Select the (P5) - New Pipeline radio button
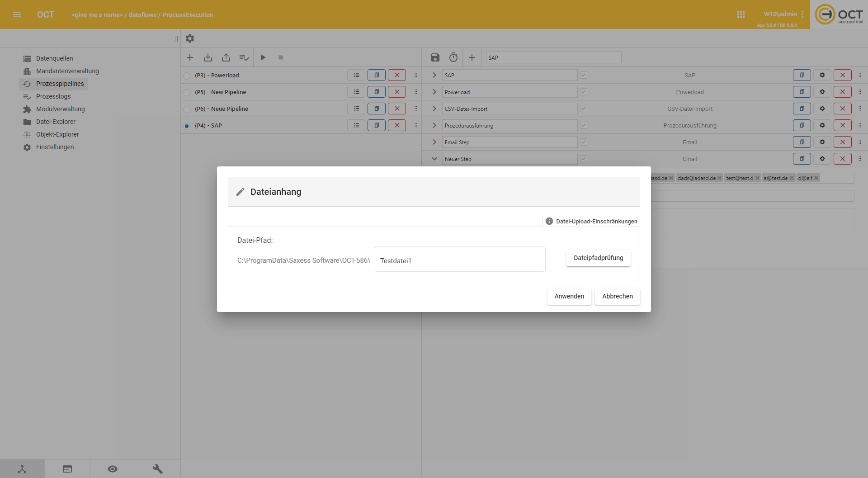Viewport: 868px width, 478px height. click(187, 92)
